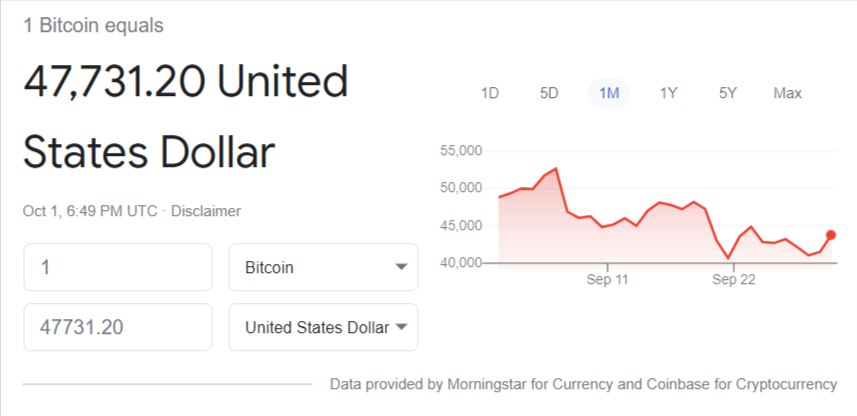Select the 1M chart range

point(609,93)
